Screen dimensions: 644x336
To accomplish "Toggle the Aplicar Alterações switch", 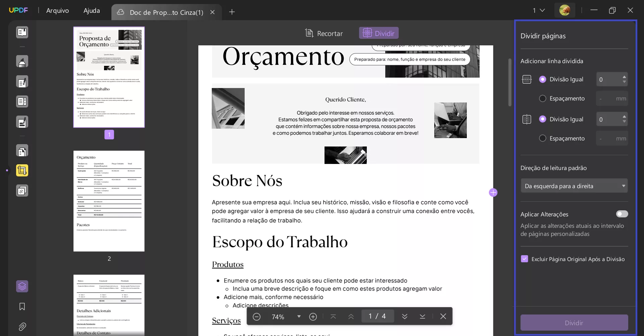I will coord(622,214).
